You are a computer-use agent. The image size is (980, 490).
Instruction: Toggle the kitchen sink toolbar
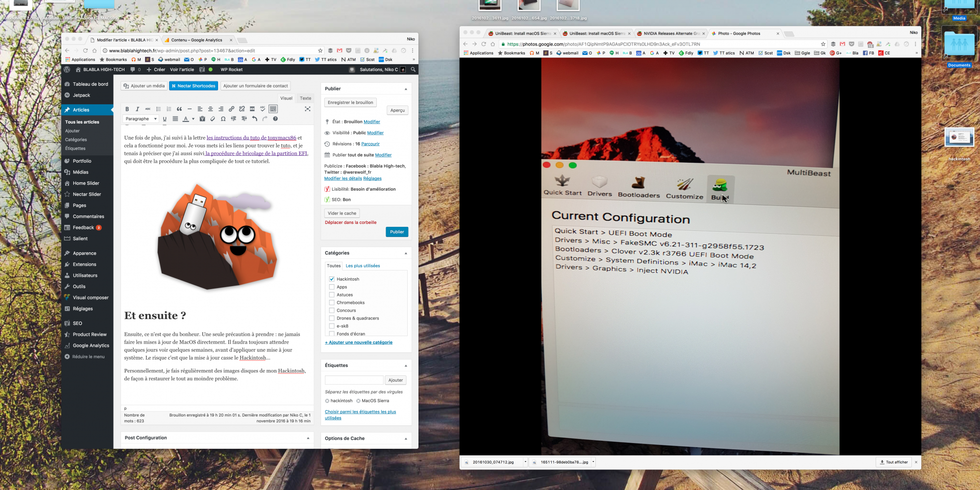pyautogui.click(x=273, y=109)
